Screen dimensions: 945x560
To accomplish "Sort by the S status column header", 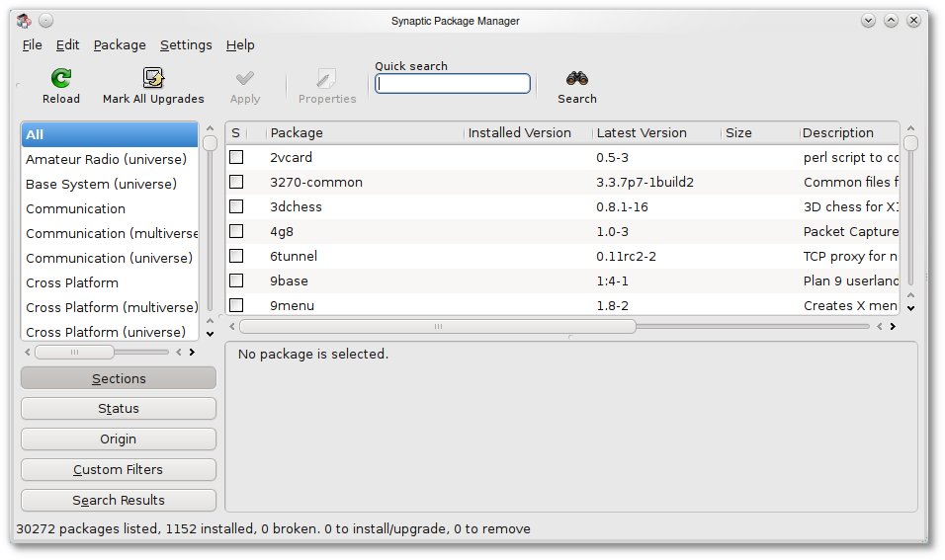I will pos(236,133).
